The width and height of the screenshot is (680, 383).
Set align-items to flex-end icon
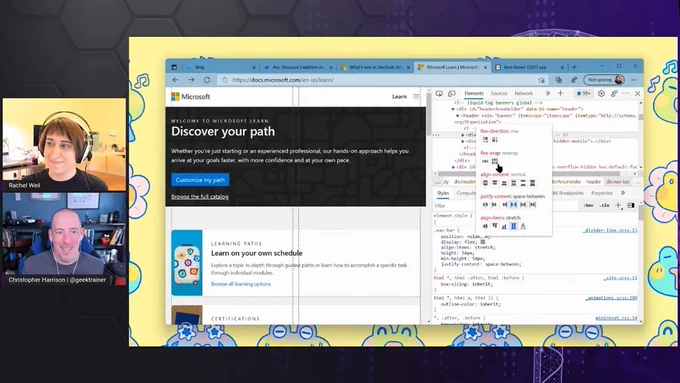tap(504, 226)
